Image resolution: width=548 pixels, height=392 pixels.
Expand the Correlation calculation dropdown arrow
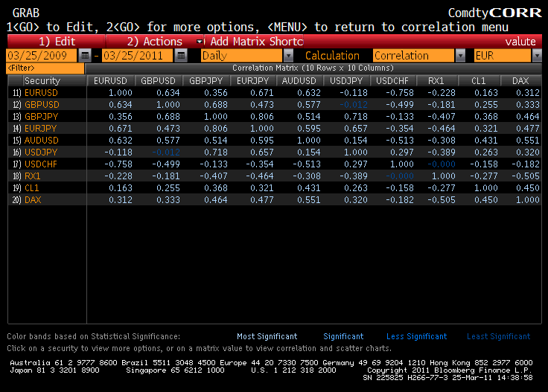coord(460,56)
